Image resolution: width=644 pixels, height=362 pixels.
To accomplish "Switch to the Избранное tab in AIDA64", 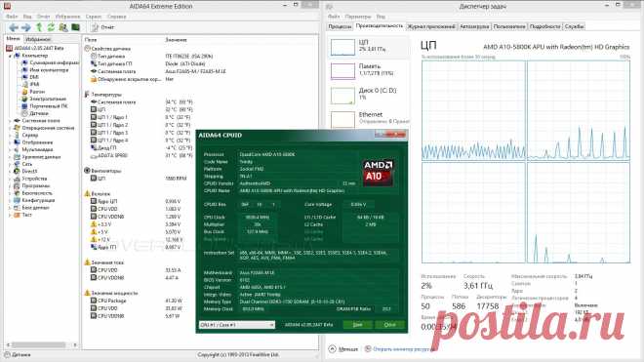I will (38, 39).
